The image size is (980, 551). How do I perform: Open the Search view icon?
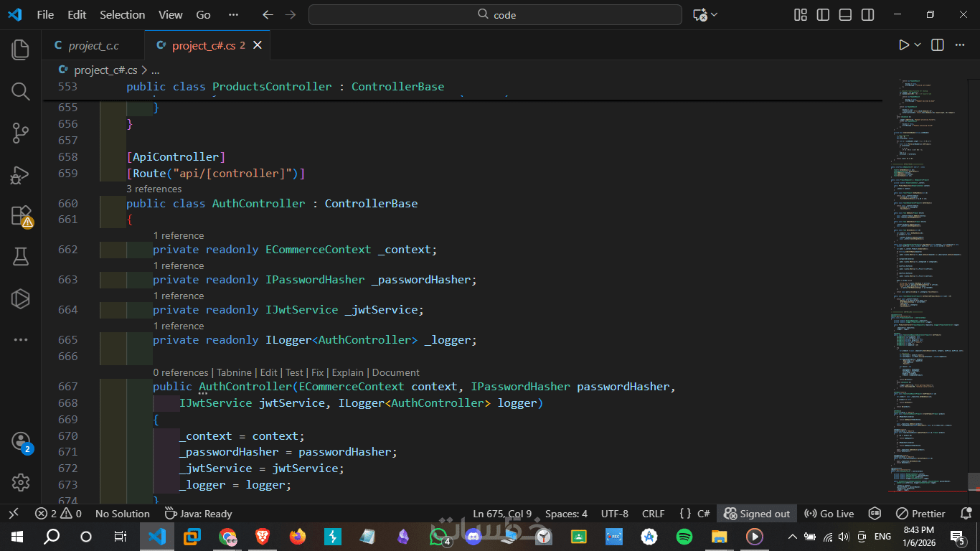click(20, 91)
